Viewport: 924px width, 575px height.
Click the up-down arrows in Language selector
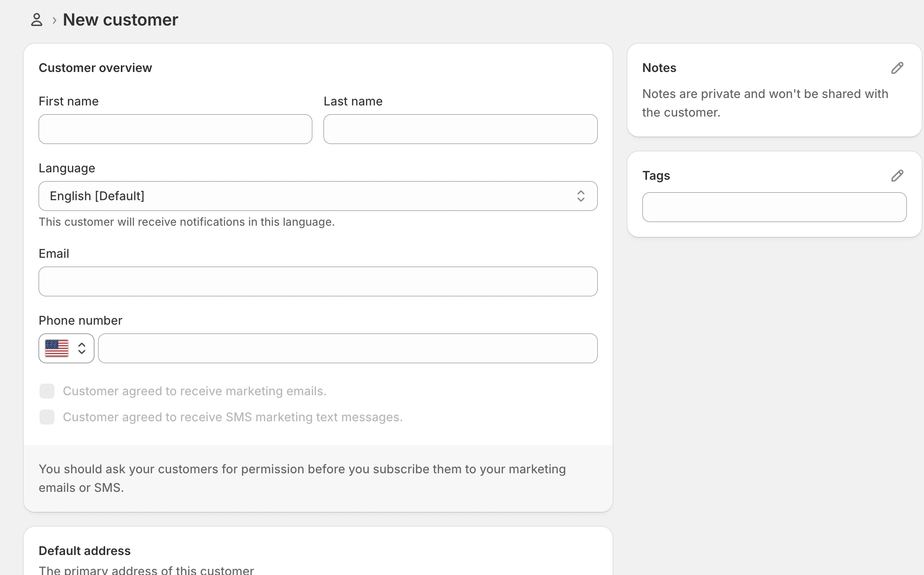pyautogui.click(x=581, y=196)
